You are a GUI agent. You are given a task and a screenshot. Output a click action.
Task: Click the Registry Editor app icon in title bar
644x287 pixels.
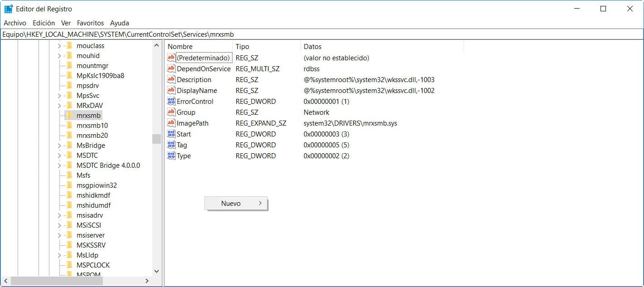pos(8,9)
